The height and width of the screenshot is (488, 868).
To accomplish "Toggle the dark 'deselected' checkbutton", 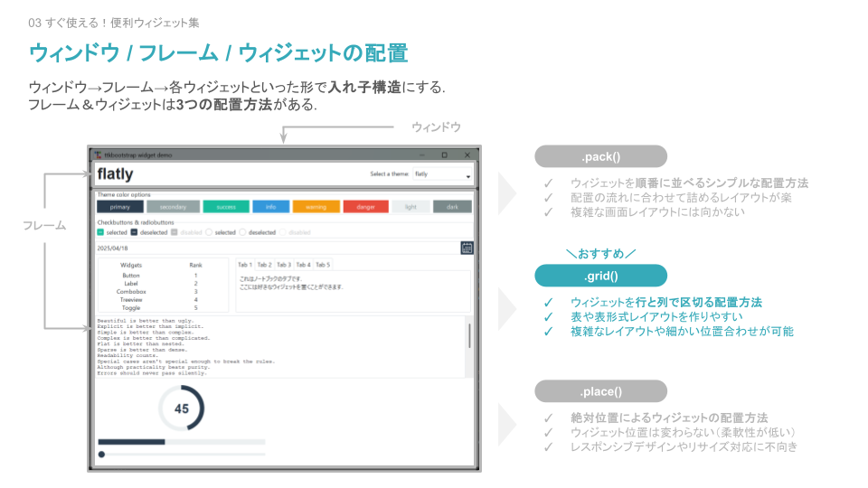I will click(134, 232).
